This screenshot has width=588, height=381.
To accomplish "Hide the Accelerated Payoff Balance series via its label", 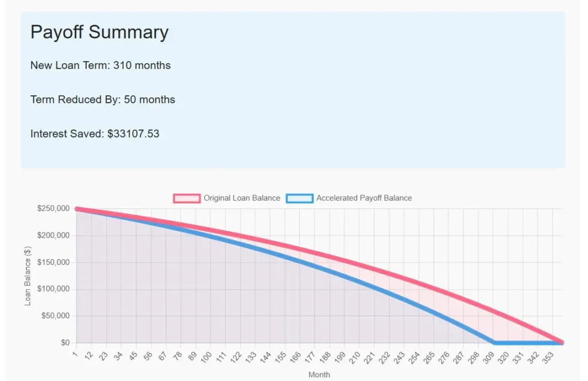I will click(364, 198).
